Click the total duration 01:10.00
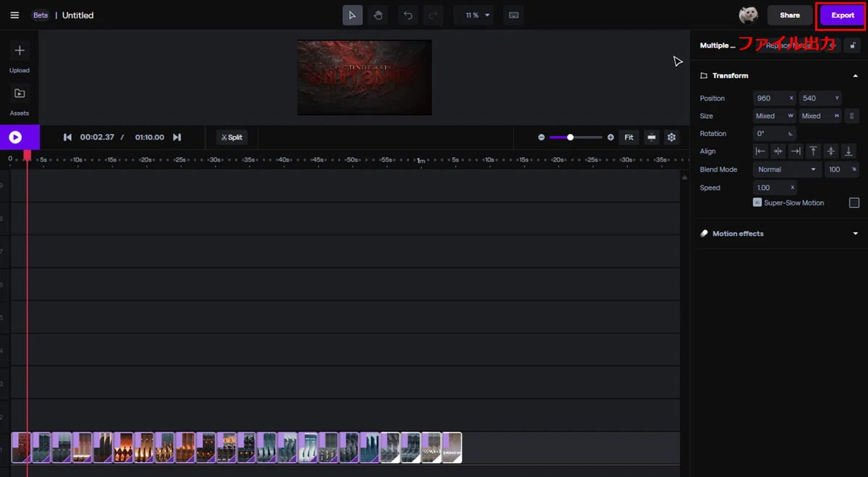This screenshot has width=868, height=477. coord(150,138)
